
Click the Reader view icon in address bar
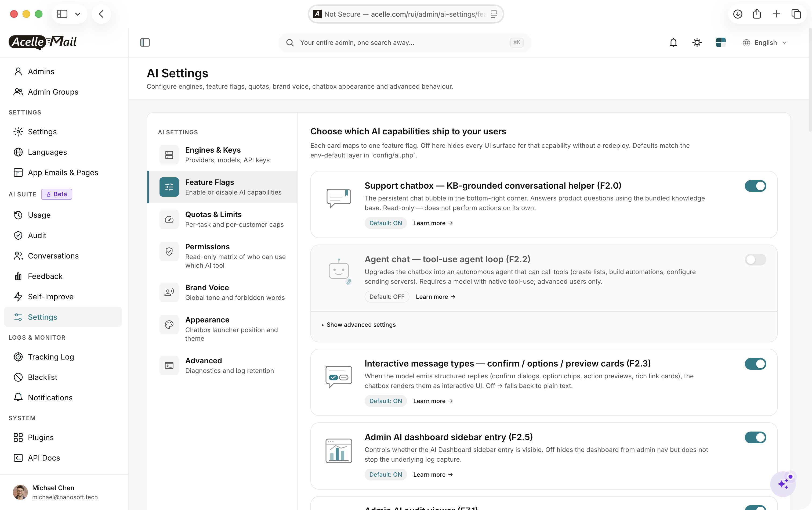click(x=494, y=14)
